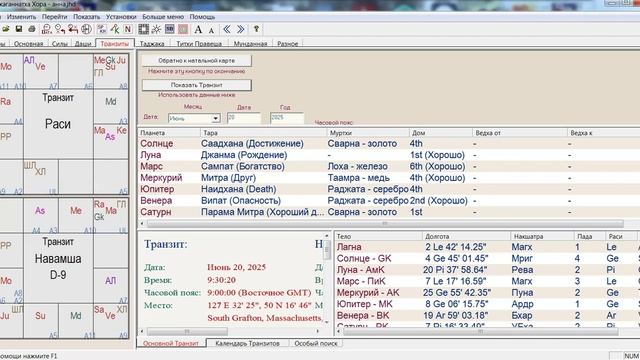This screenshot has width=640, height=360.
Task: Click the planet table horizontal scrollbar
Action: [385, 224]
